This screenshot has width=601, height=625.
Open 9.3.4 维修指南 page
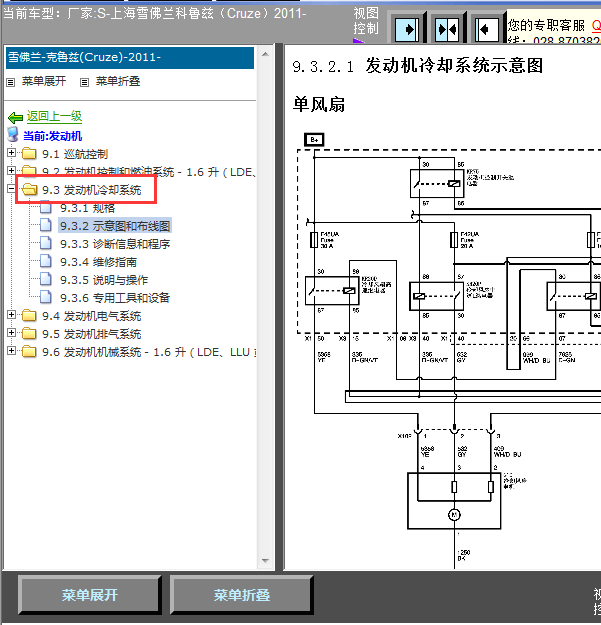[98, 262]
